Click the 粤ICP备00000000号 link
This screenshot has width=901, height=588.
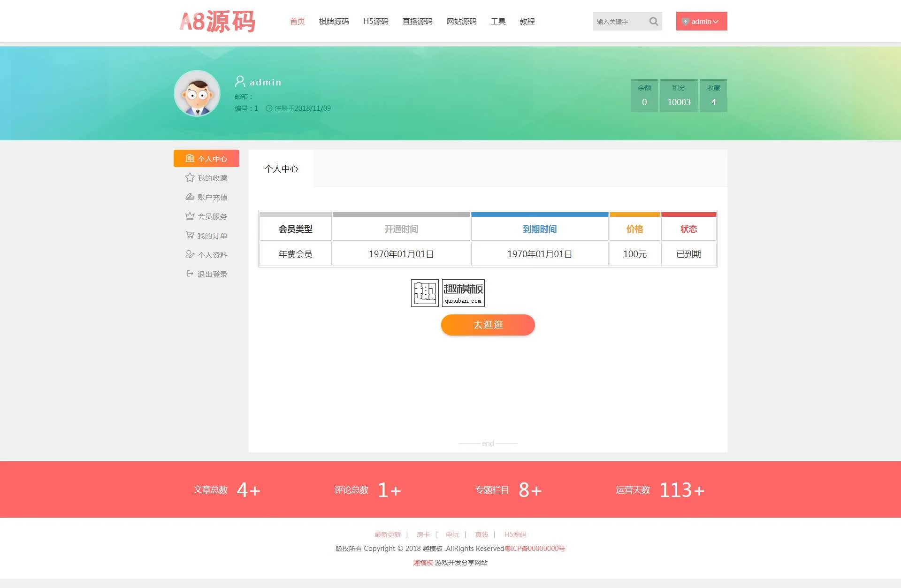[x=534, y=549]
